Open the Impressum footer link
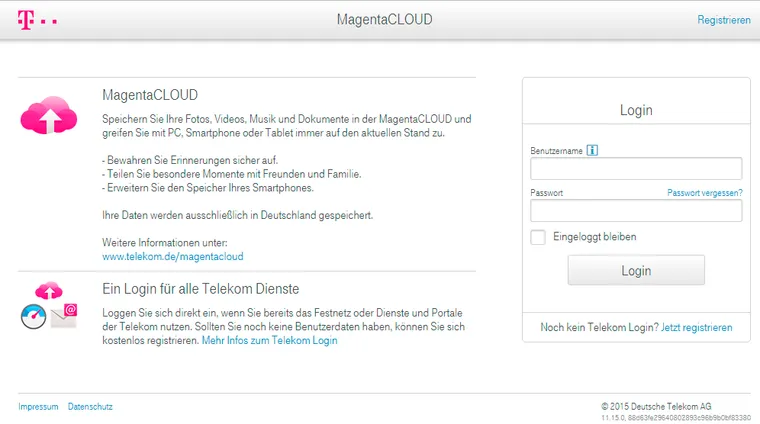 coord(38,407)
